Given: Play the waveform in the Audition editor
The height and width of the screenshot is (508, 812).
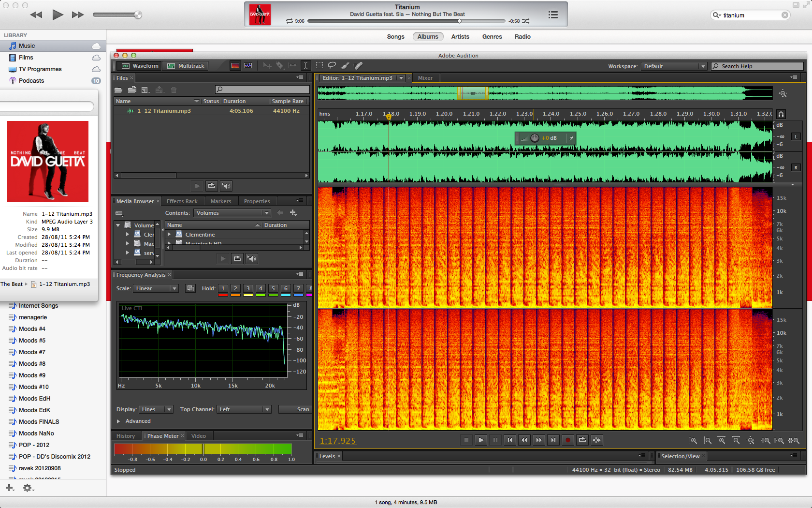Looking at the screenshot, I should [x=480, y=440].
